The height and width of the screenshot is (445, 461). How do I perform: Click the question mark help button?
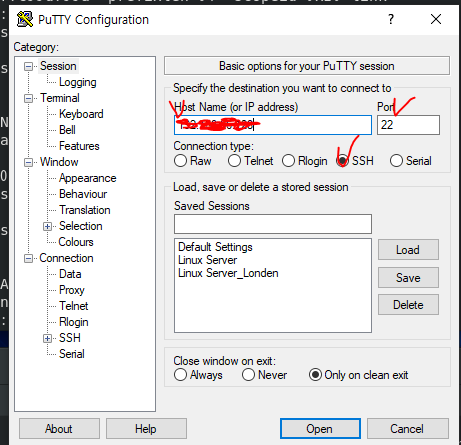(391, 19)
